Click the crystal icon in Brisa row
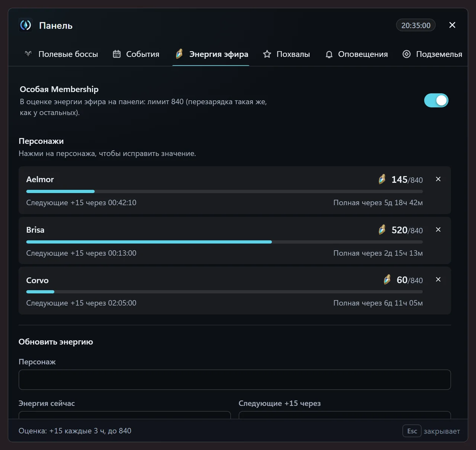Screen dimensions: 476x450 coord(382,230)
